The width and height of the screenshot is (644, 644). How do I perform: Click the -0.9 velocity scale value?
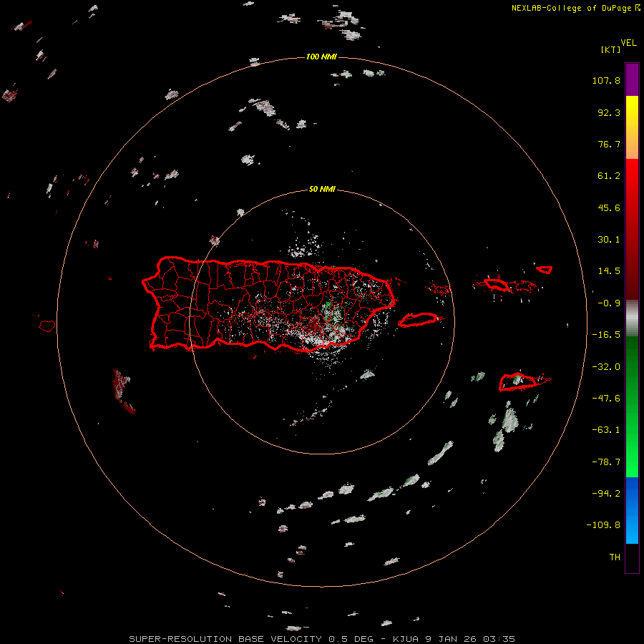609,303
